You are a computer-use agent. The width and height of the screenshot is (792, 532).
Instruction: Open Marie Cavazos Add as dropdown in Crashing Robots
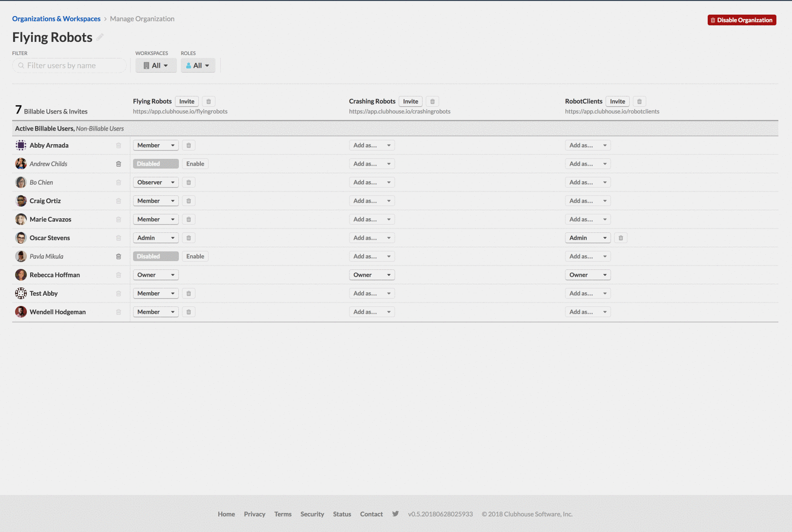[372, 219]
